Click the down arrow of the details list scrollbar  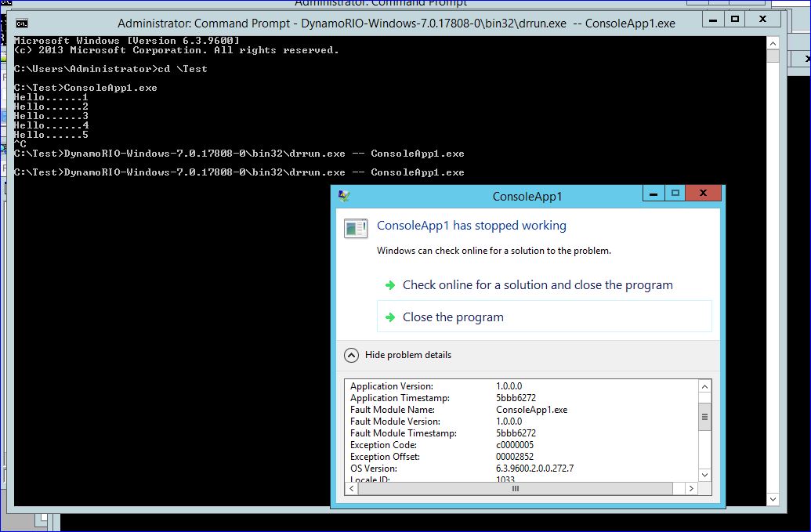704,475
